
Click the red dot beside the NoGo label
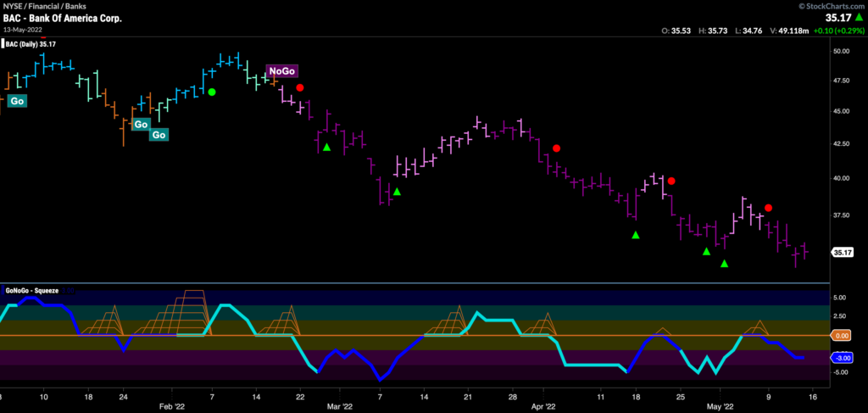(299, 87)
